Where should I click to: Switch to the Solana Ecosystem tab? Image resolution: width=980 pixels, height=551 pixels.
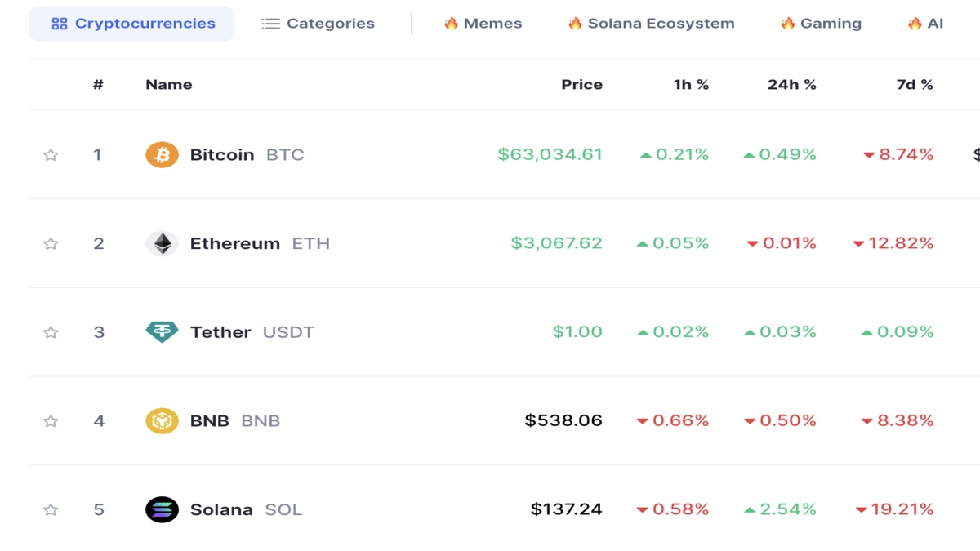651,24
